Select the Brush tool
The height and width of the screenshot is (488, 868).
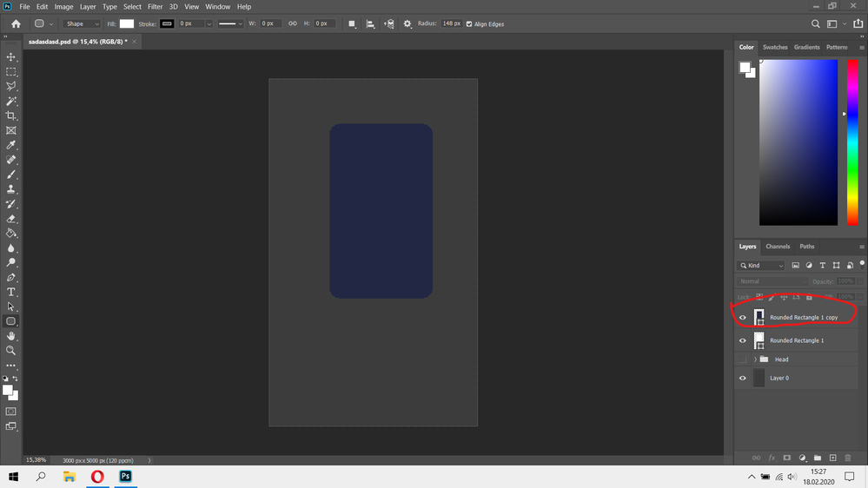click(11, 175)
